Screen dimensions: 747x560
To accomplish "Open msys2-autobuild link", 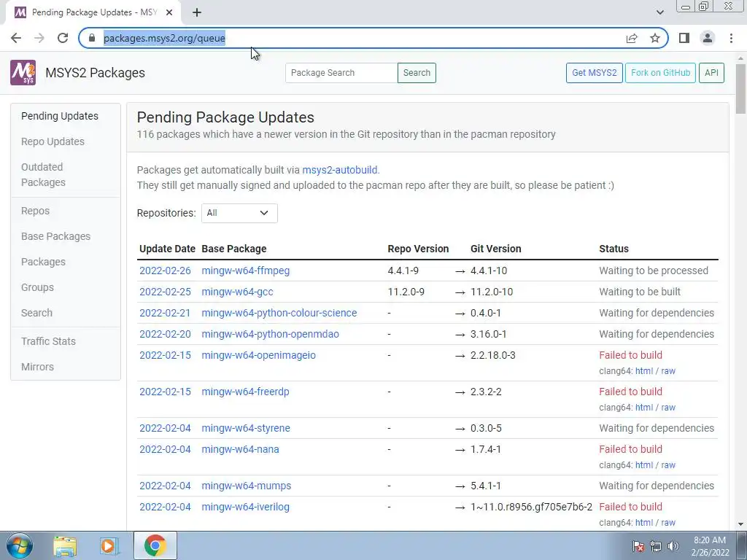I will [x=340, y=170].
